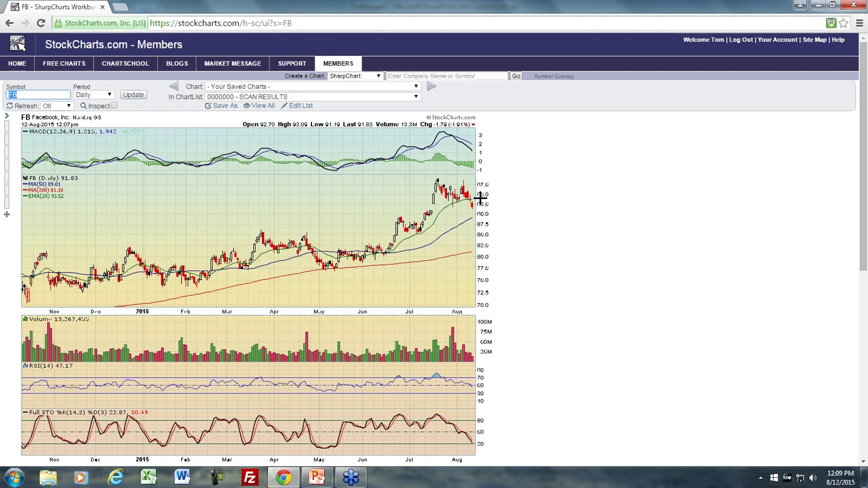
Task: Click the Symbol input field
Action: click(x=38, y=95)
